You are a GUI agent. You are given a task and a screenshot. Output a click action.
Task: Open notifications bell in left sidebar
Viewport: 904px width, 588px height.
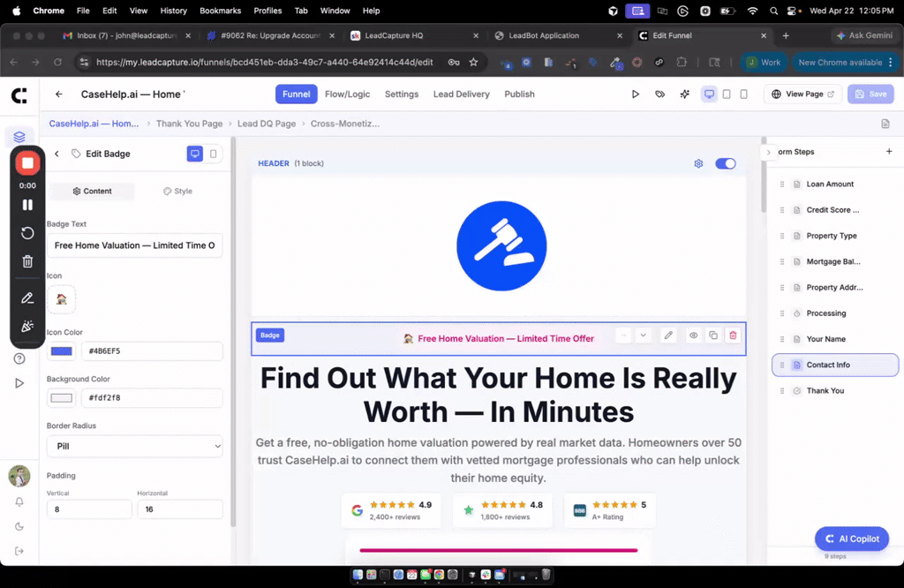pos(19,501)
